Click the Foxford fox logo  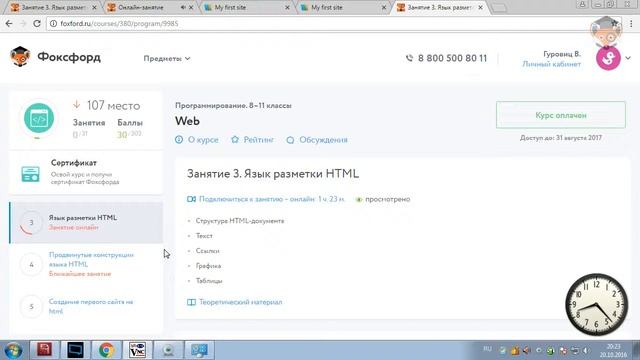[20, 56]
